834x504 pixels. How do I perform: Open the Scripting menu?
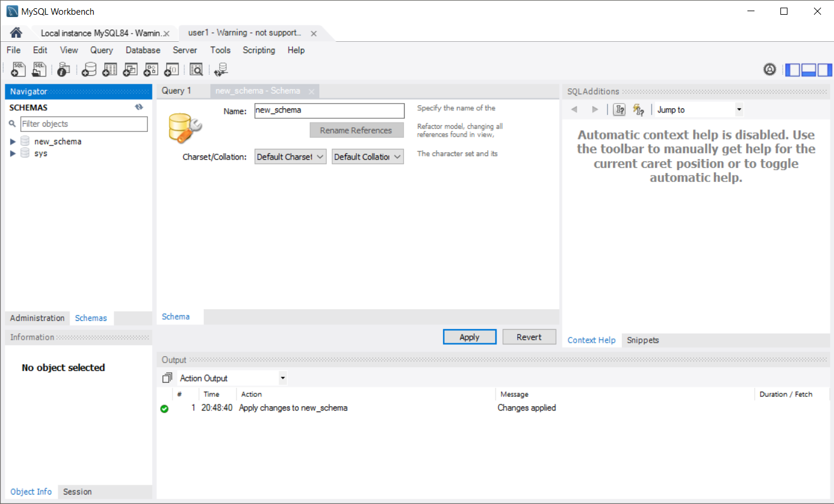[x=259, y=50]
